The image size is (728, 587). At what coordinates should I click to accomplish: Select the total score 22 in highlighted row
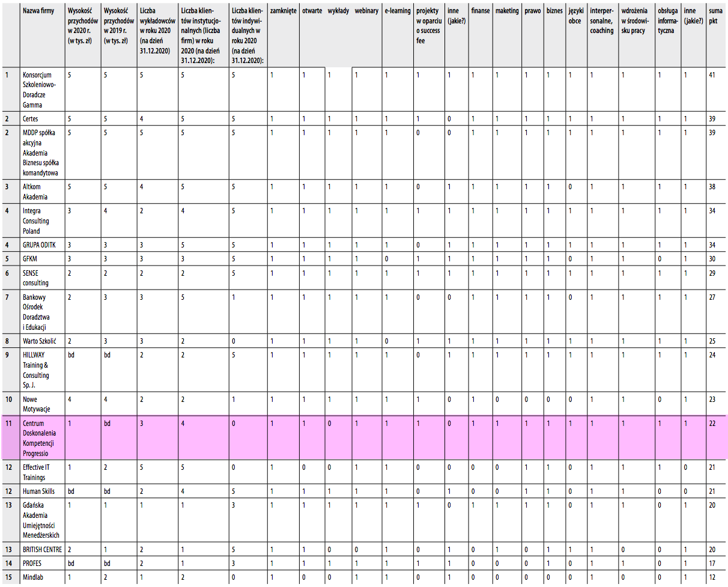712,423
